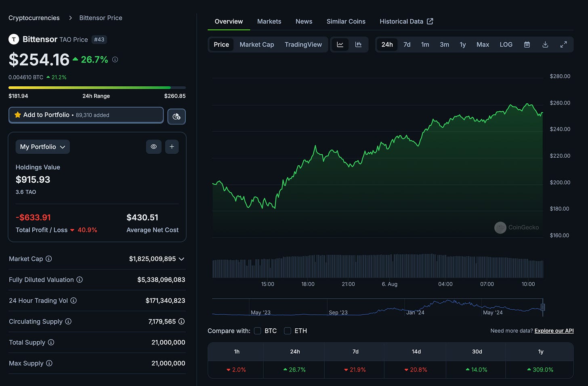Select the Price chart view

[221, 44]
